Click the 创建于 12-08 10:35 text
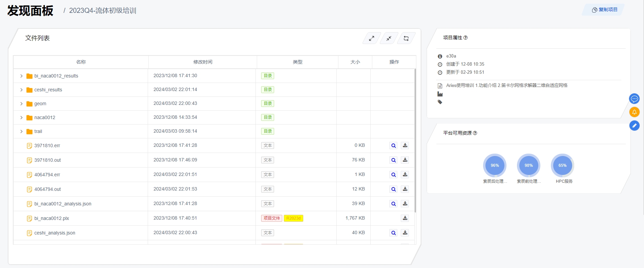This screenshot has height=268, width=644. [x=465, y=64]
